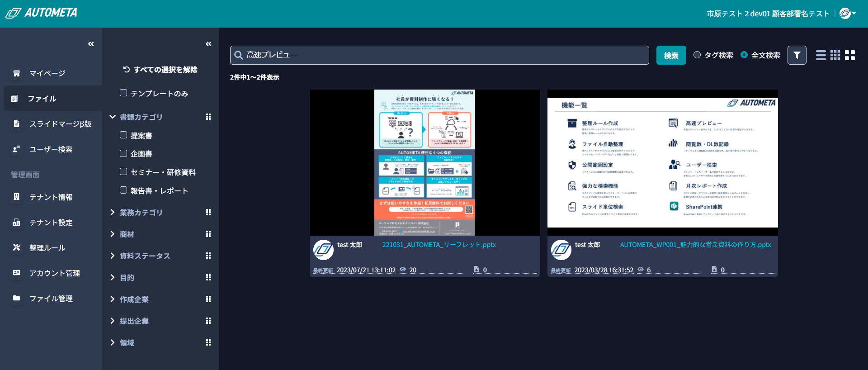Click the AUTOMETA logo in the header
The height and width of the screenshot is (370, 868).
click(41, 13)
